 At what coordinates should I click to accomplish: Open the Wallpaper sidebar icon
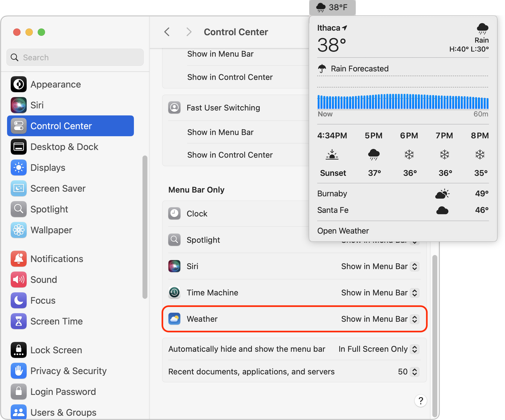19,230
